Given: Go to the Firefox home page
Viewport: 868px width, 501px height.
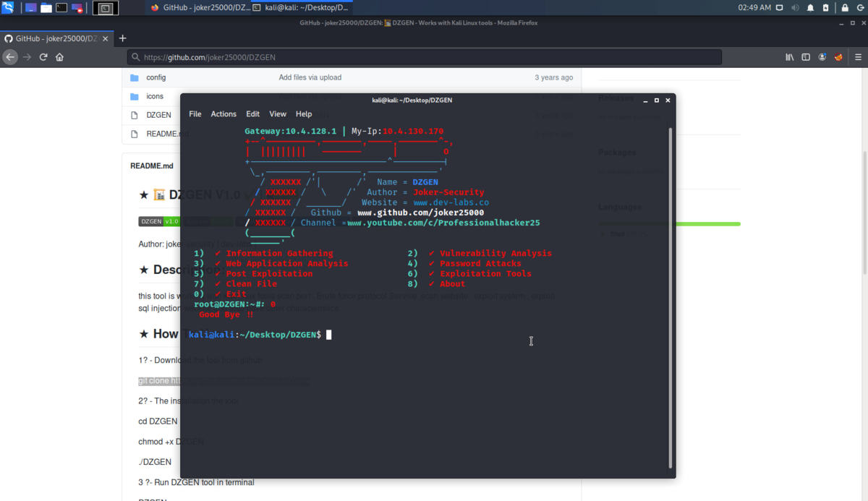Looking at the screenshot, I should tap(59, 57).
